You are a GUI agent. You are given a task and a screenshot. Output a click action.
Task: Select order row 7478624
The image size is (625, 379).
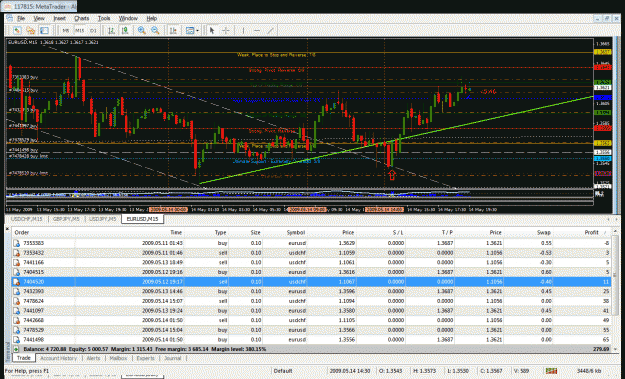pos(311,301)
